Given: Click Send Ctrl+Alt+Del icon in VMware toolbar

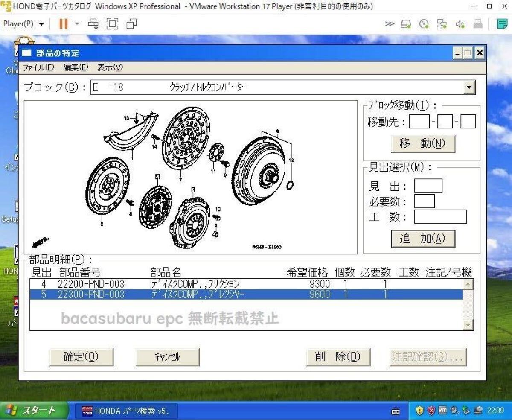Looking at the screenshot, I should [x=93, y=24].
